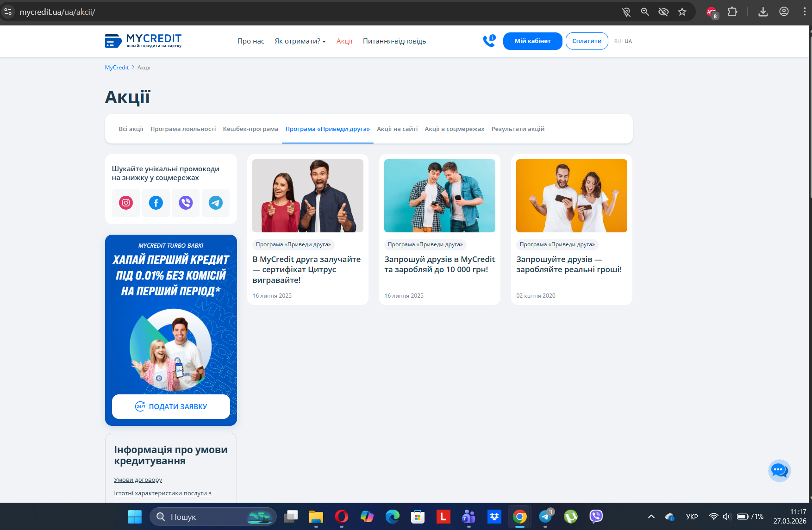Launch Opera from the taskbar
This screenshot has width=812, height=530.
click(342, 517)
